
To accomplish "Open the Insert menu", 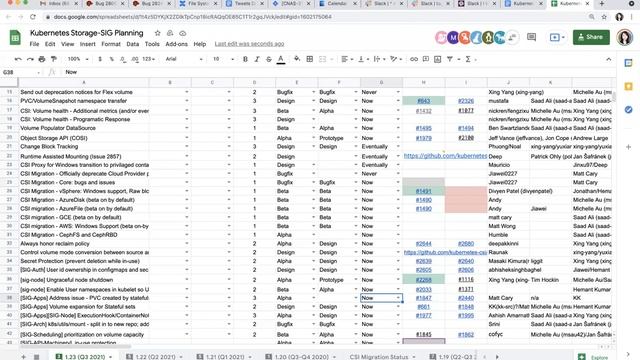I will click(x=87, y=44).
